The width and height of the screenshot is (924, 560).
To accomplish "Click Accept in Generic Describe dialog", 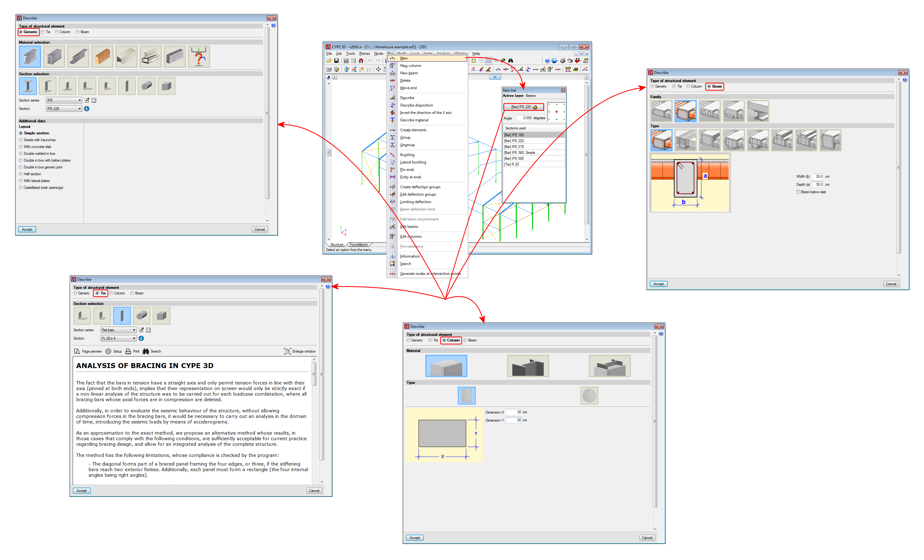I will [27, 230].
